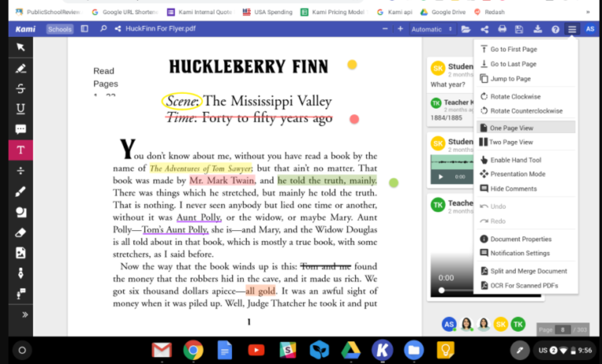Click the yellow annotation dot near title
The height and width of the screenshot is (364, 602).
coord(352,64)
